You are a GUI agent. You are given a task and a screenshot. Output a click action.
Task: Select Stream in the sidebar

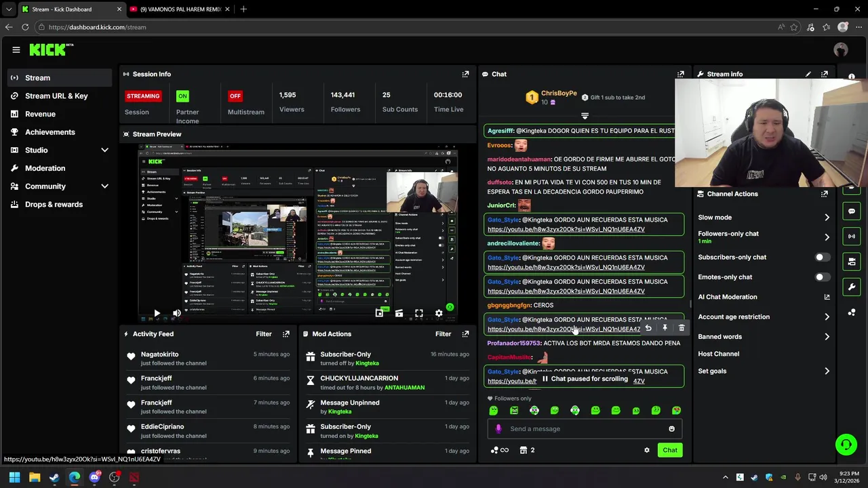pos(60,78)
